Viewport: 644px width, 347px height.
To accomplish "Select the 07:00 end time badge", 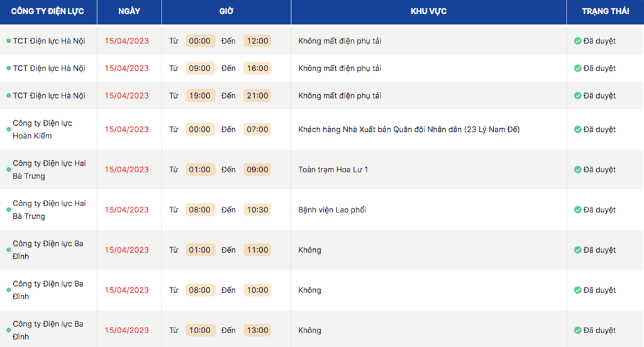I will click(x=257, y=129).
